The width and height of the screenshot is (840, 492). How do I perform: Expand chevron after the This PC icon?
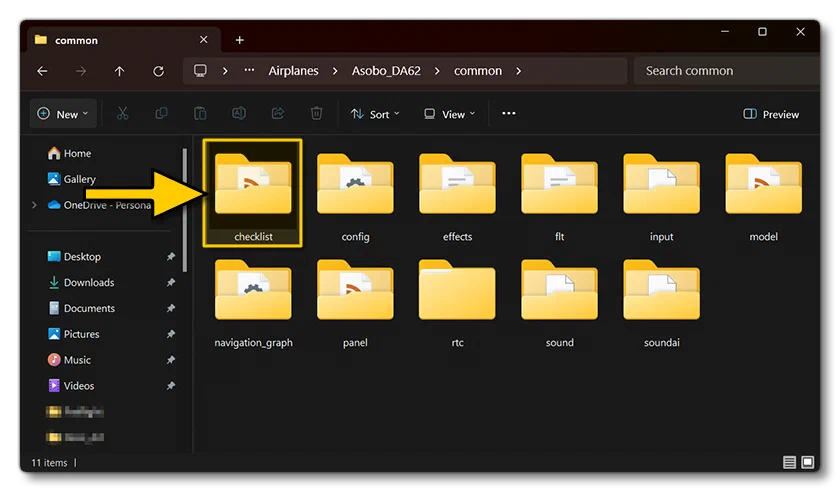tap(225, 71)
